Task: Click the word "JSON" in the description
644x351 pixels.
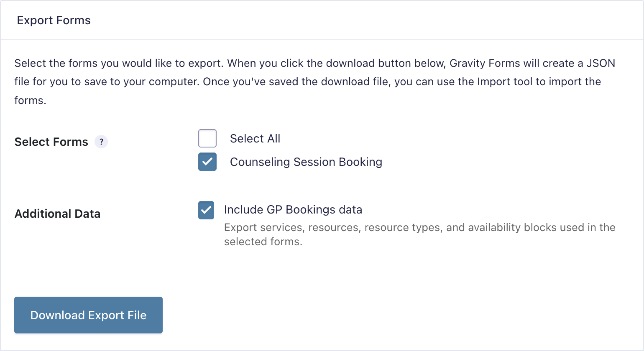Action: [x=601, y=64]
